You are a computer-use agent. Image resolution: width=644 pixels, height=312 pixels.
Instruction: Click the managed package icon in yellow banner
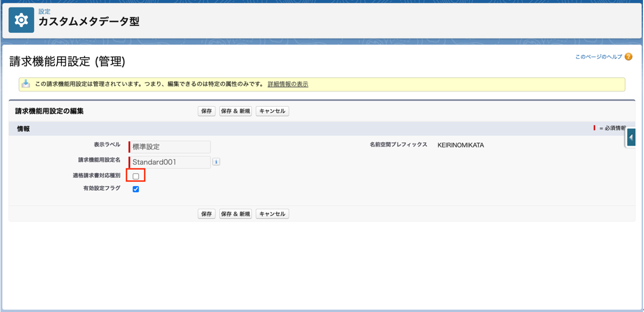point(26,84)
